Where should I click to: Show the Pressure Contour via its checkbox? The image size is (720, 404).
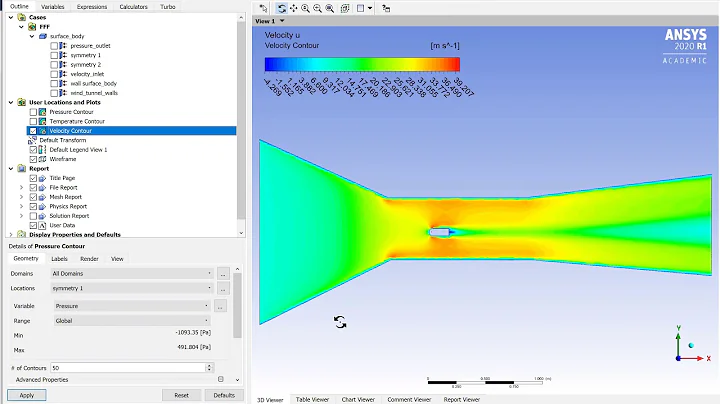(x=33, y=112)
